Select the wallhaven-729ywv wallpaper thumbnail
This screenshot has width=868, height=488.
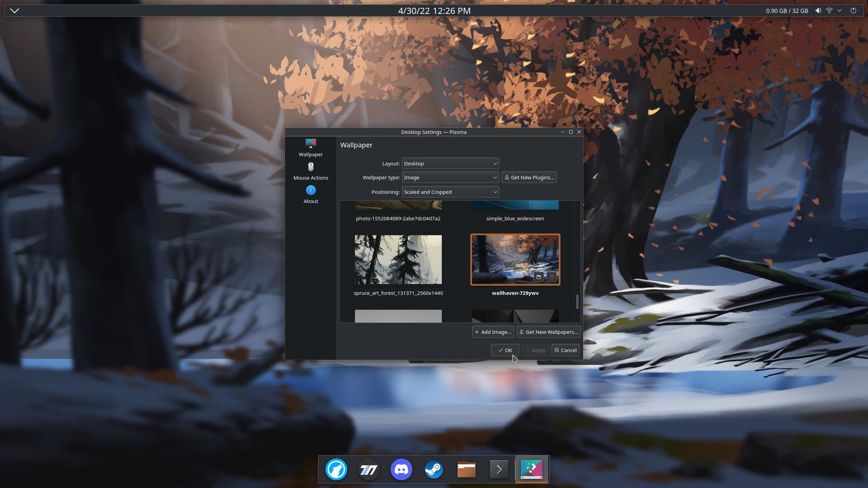tap(515, 259)
